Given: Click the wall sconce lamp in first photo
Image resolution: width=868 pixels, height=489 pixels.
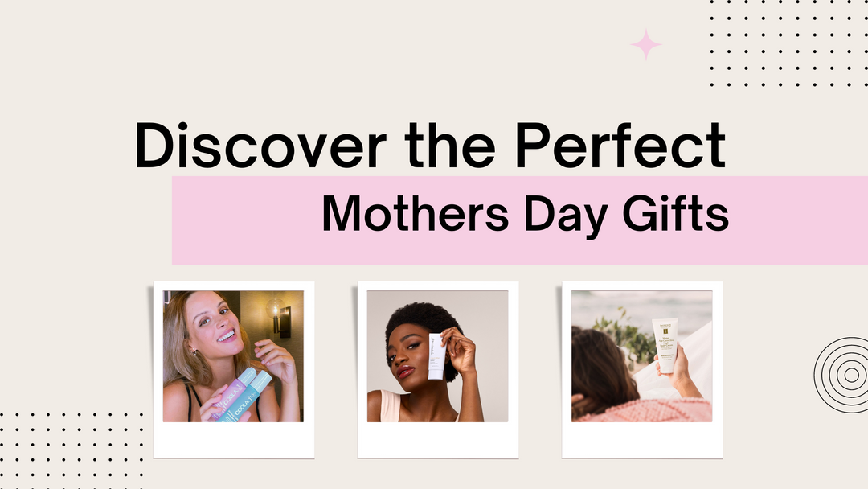Looking at the screenshot, I should click(x=280, y=318).
